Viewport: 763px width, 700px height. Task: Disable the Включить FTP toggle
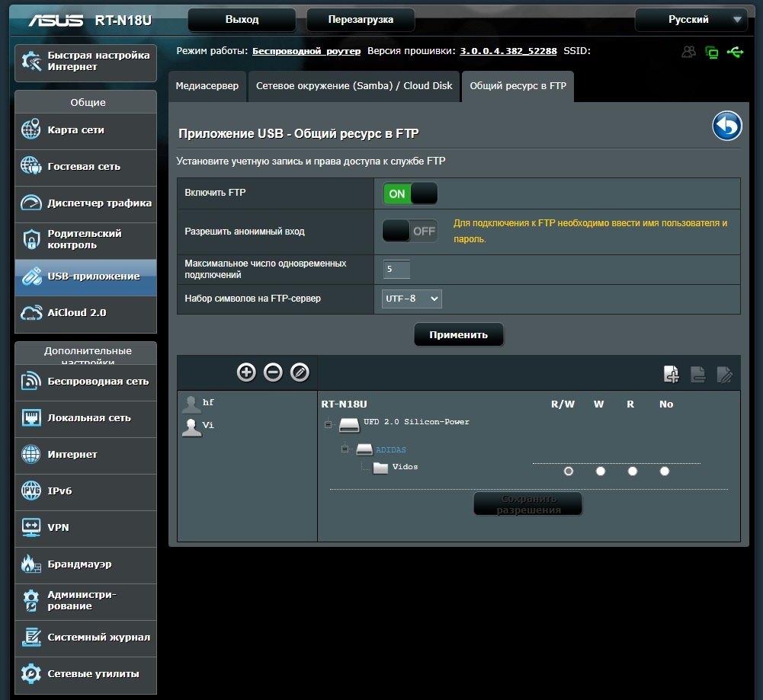[x=410, y=193]
